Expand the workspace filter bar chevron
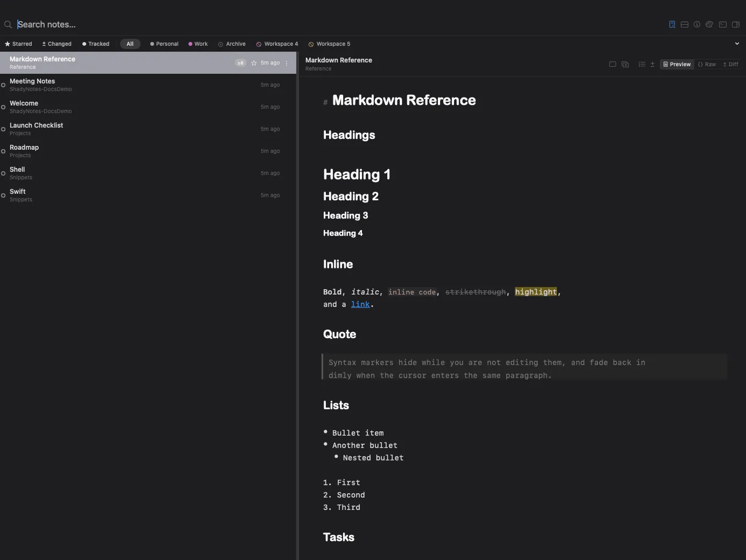Screen dimensions: 746x560 737,44
